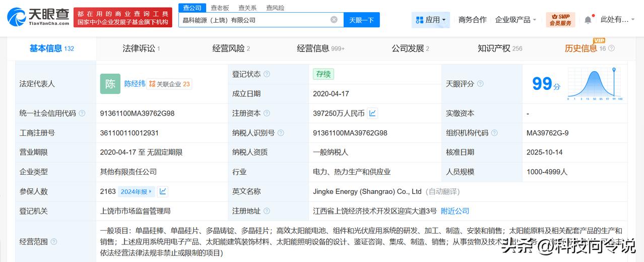This screenshot has width=644, height=262.
Task: Click the 陈 avatar of the legal representative
Action: coord(110,84)
